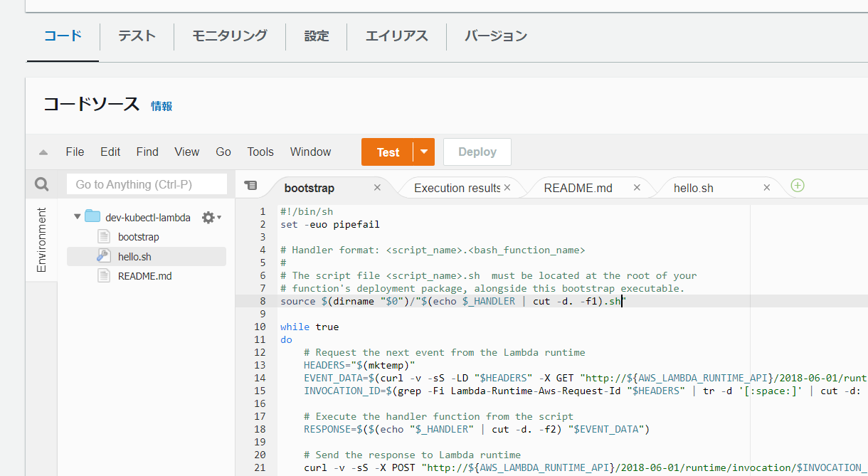868x476 pixels.
Task: Click the tab list icon left of bootstrap
Action: (x=250, y=186)
